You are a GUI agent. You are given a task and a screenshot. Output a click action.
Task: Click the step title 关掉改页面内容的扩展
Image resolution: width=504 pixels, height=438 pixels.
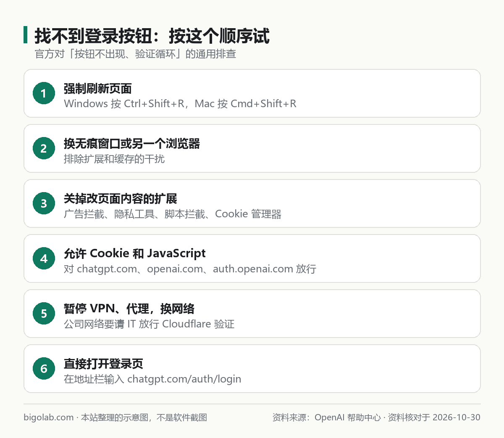121,199
